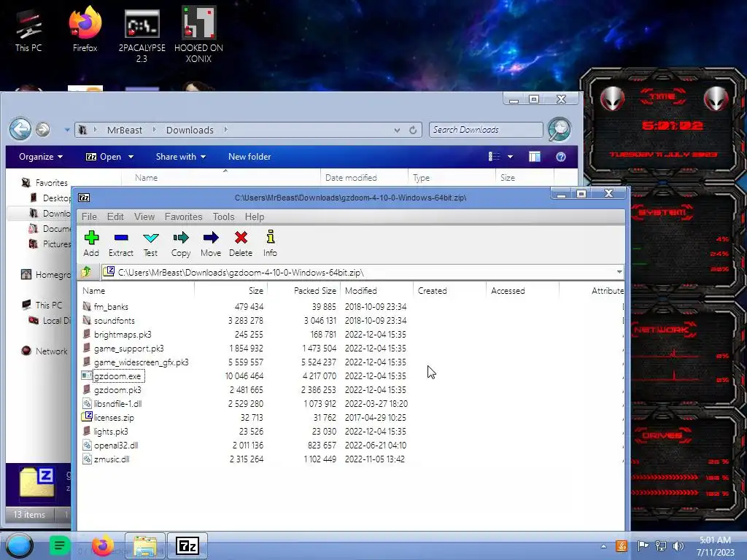The image size is (747, 560).
Task: Select licenses.zip in the archive
Action: point(114,418)
